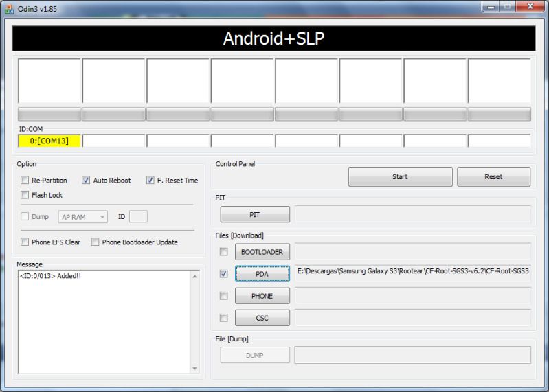Open the AP RAM dropdown

click(x=84, y=217)
